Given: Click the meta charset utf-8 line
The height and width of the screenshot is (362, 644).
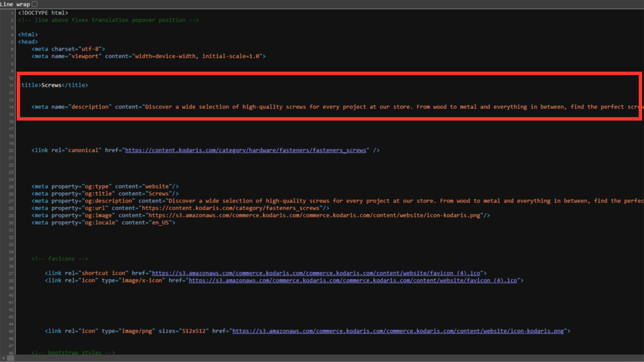Looking at the screenshot, I should [68, 49].
